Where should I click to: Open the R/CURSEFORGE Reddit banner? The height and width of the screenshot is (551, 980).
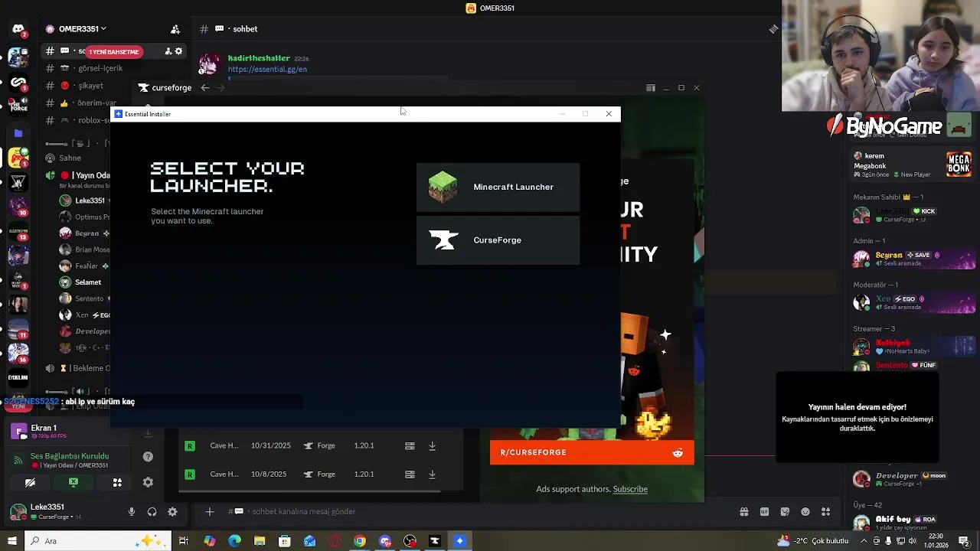click(x=592, y=452)
